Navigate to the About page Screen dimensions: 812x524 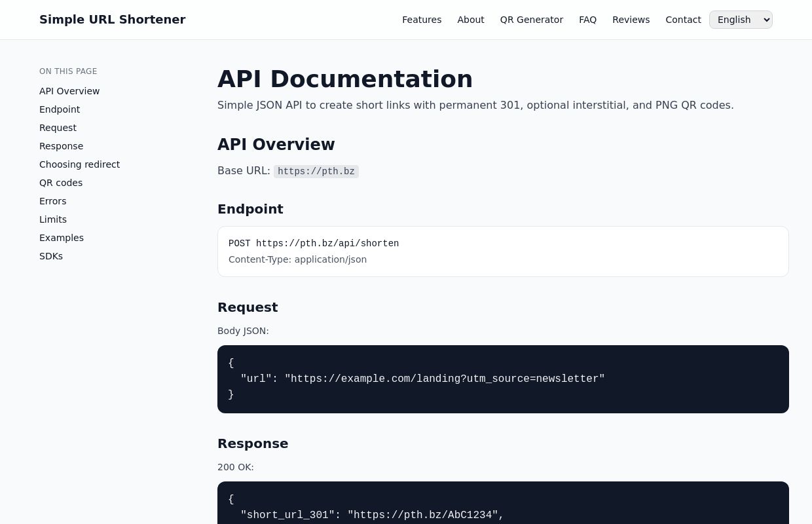pyautogui.click(x=471, y=20)
